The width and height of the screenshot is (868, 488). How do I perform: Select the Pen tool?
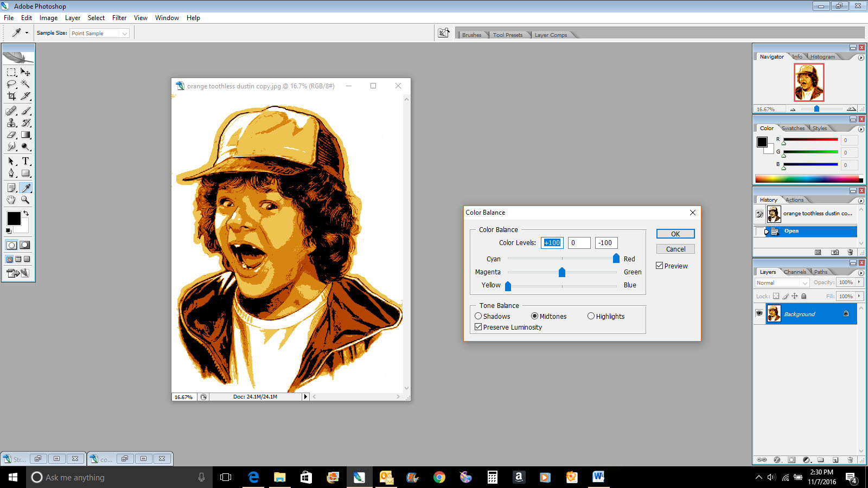11,173
